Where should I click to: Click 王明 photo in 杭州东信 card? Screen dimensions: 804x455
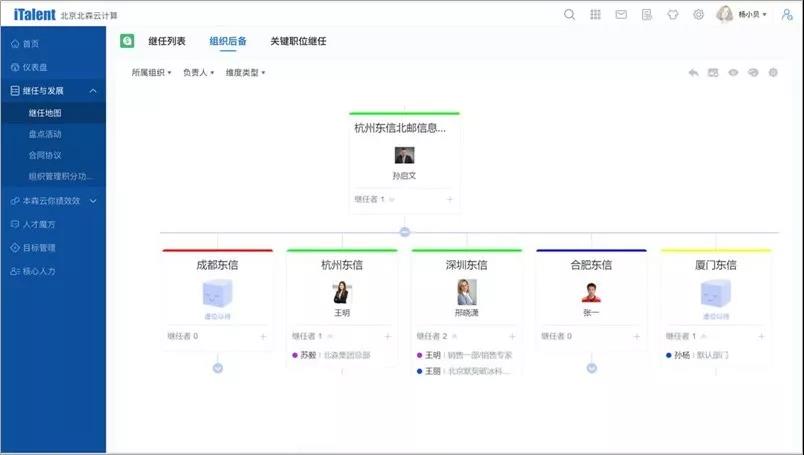tap(341, 292)
